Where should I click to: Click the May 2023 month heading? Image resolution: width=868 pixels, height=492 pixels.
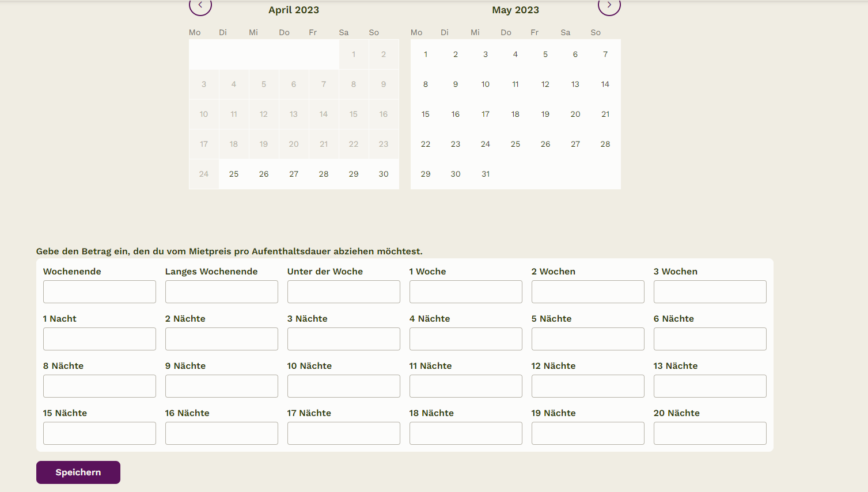point(516,10)
